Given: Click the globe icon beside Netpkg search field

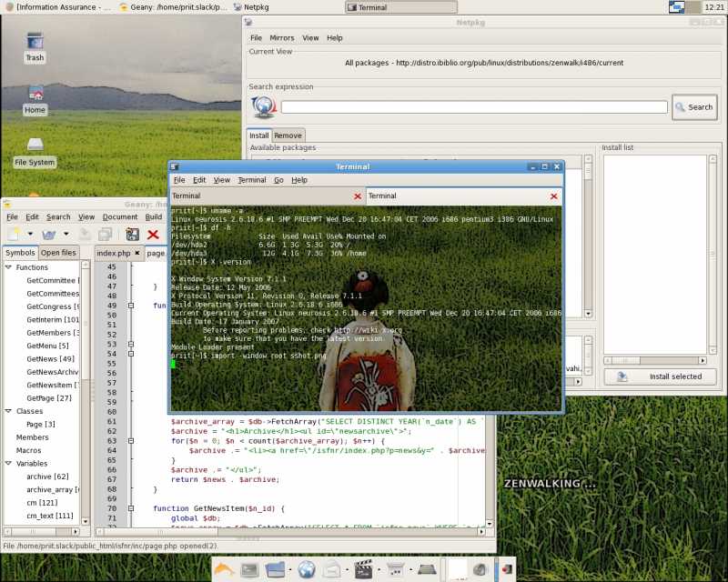Looking at the screenshot, I should click(x=263, y=106).
